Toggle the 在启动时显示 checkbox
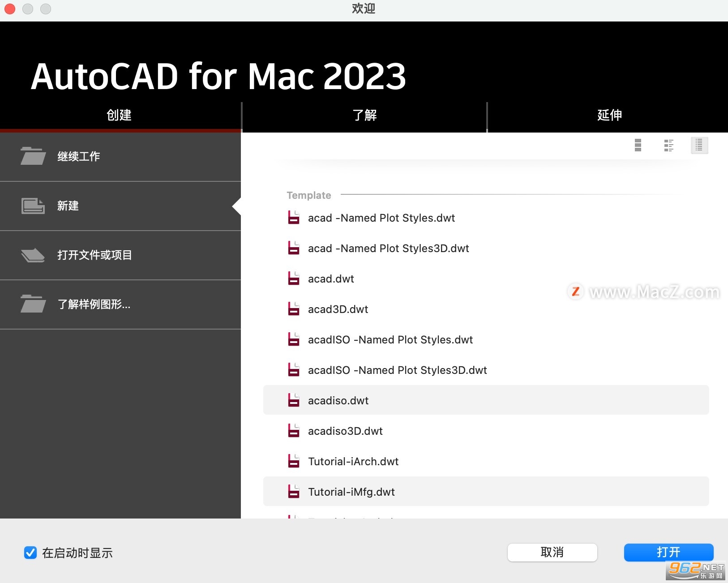 point(30,553)
